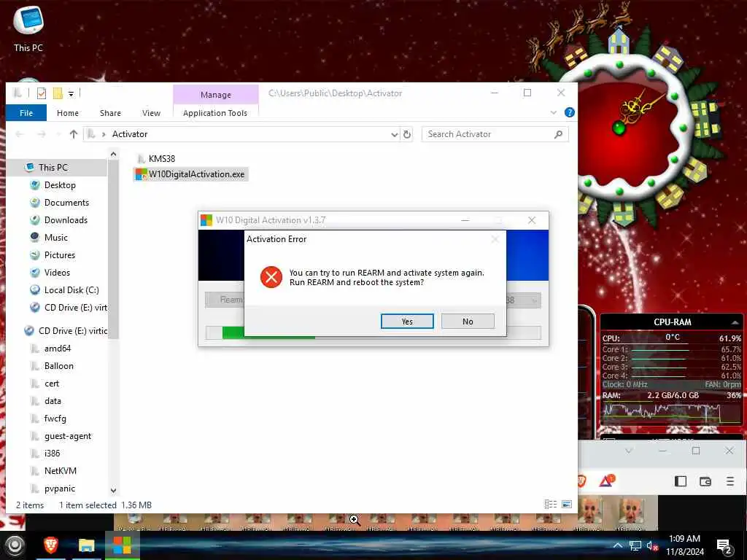
Task: Open Brave menu hamburger icon in browser window
Action: pyautogui.click(x=729, y=481)
